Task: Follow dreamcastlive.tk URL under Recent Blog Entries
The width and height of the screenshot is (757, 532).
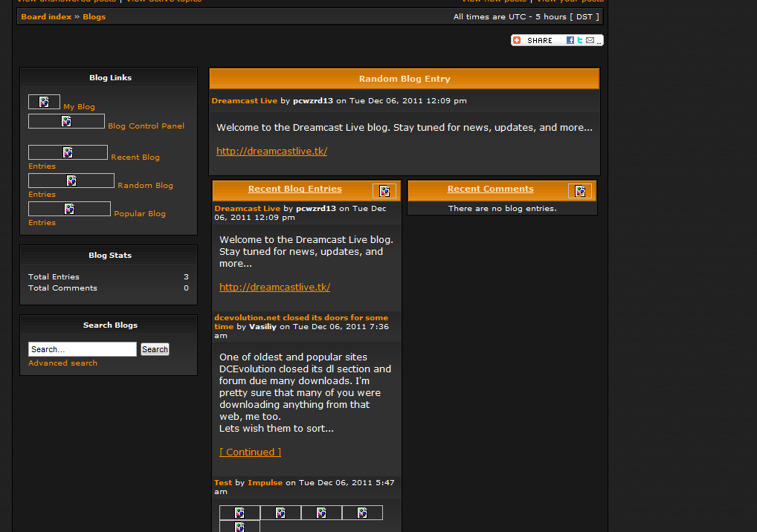Action: point(274,287)
